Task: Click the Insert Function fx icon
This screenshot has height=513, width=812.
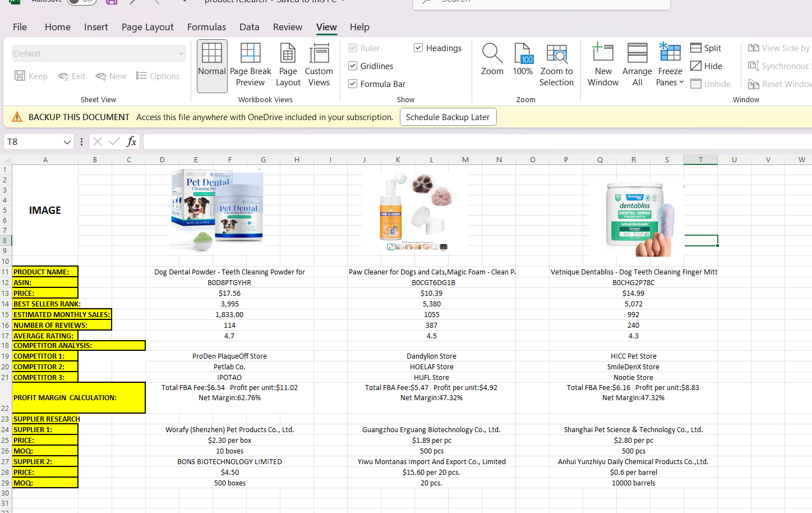Action: [x=131, y=141]
